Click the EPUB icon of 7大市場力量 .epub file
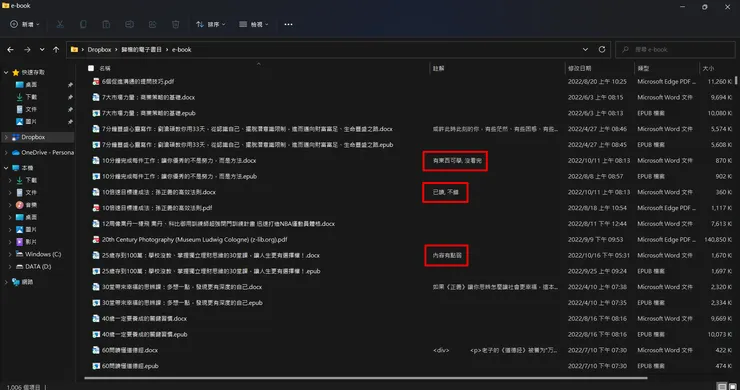The width and height of the screenshot is (740, 390). pos(96,113)
